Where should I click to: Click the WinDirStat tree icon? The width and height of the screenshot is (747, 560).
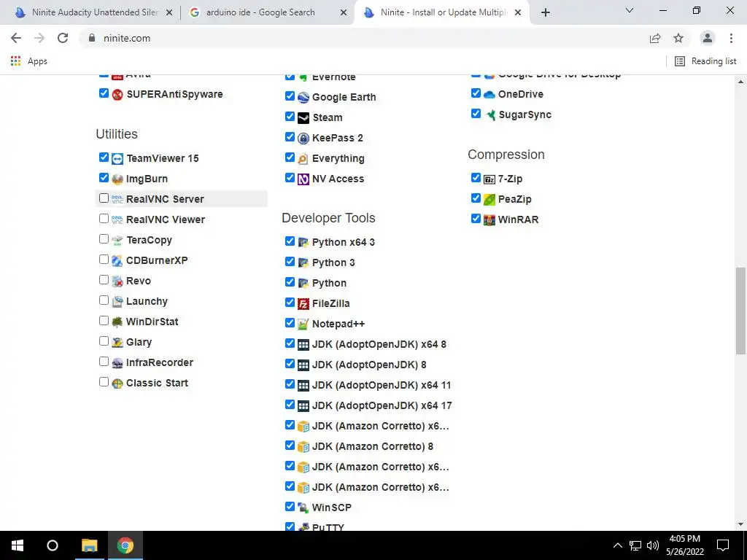[117, 322]
